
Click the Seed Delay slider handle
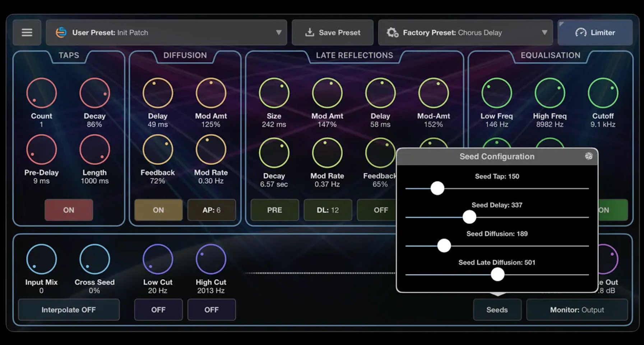[469, 217]
